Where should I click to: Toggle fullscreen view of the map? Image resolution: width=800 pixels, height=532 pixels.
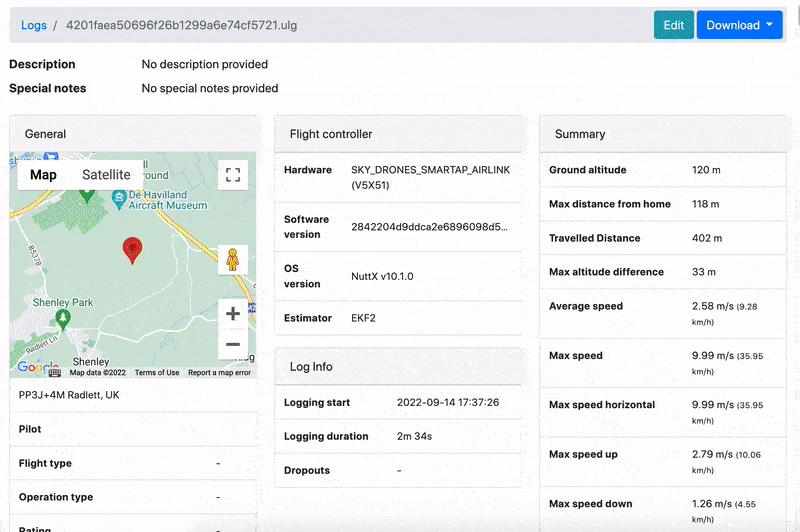click(233, 175)
